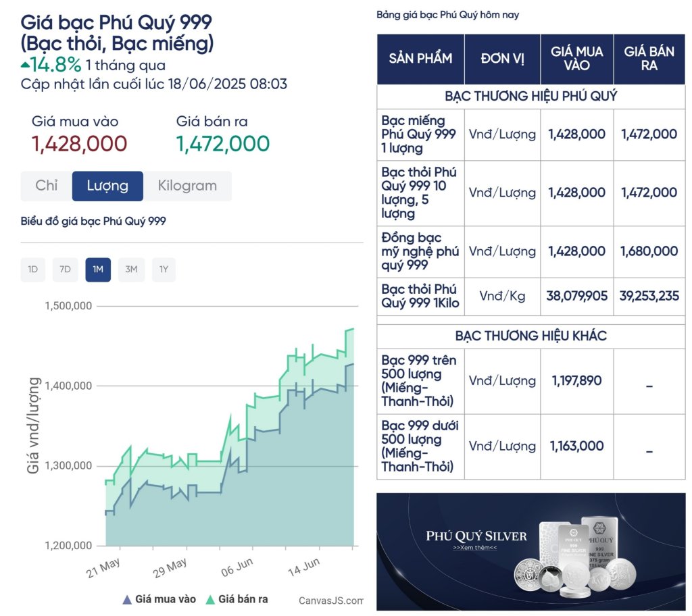Select the Bạc thỏi Phú Quý 999 1Kilo row

(531, 297)
